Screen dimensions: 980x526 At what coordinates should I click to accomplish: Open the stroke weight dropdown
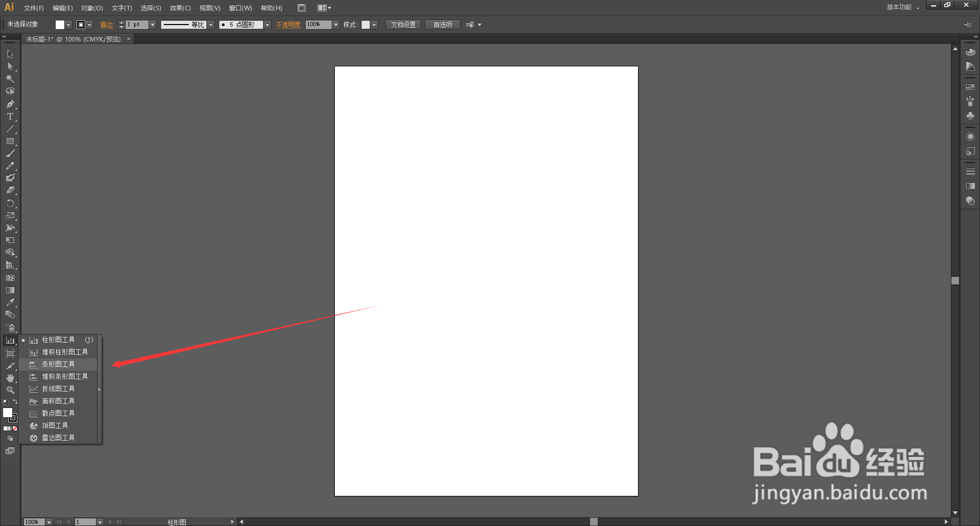(x=152, y=24)
